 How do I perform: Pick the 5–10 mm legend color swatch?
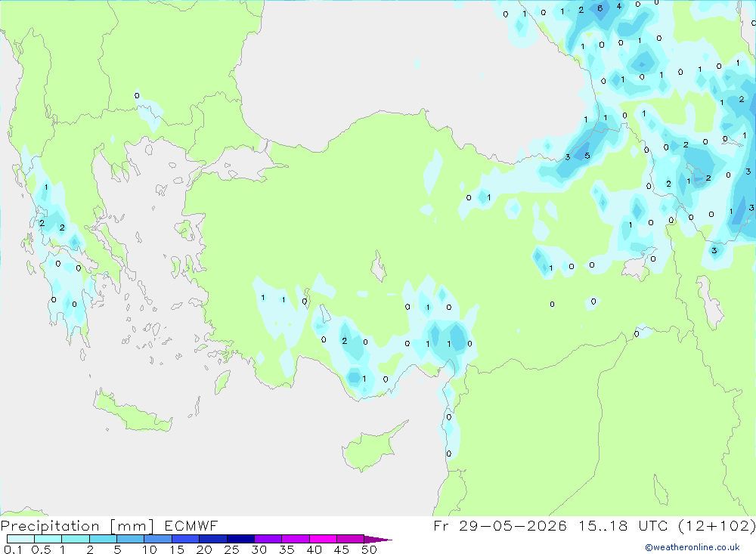click(x=130, y=539)
